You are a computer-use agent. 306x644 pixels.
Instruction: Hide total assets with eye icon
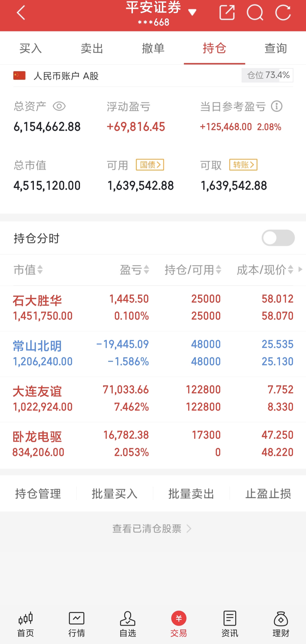[x=59, y=106]
